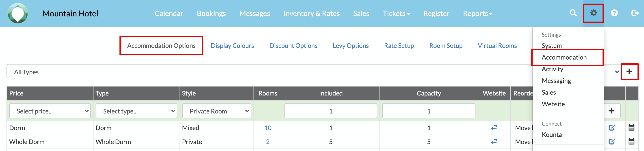Click the help question mark icon
This screenshot has width=644, height=151.
pyautogui.click(x=614, y=13)
